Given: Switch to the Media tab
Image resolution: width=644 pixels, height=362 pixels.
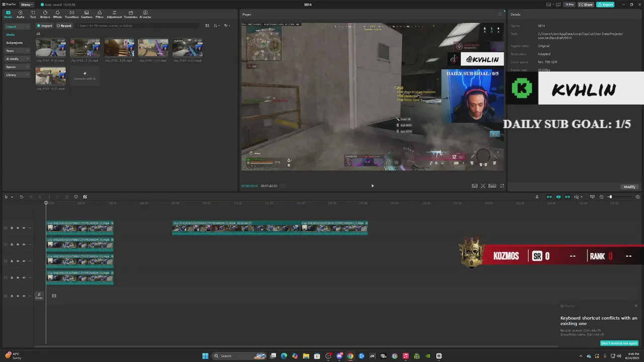Looking at the screenshot, I should coord(8,14).
